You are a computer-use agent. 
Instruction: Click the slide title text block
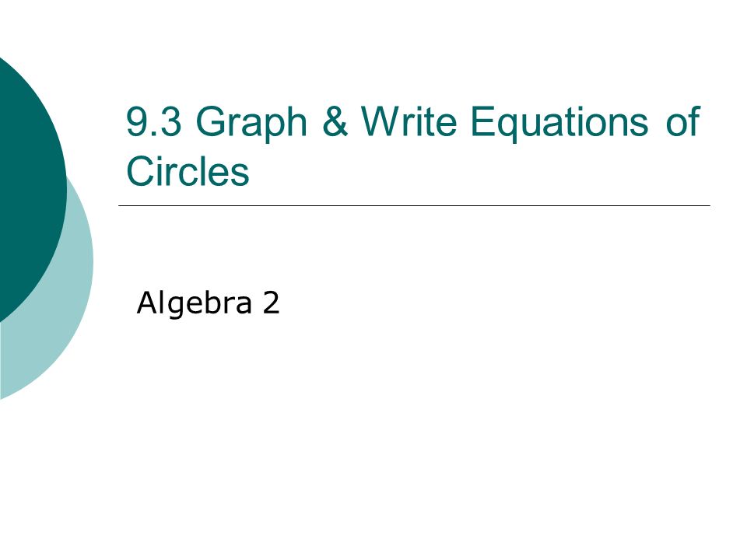(412, 146)
